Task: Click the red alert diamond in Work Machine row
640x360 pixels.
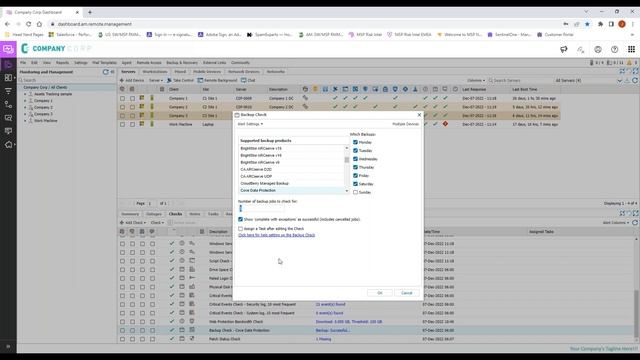Action: click(445, 124)
